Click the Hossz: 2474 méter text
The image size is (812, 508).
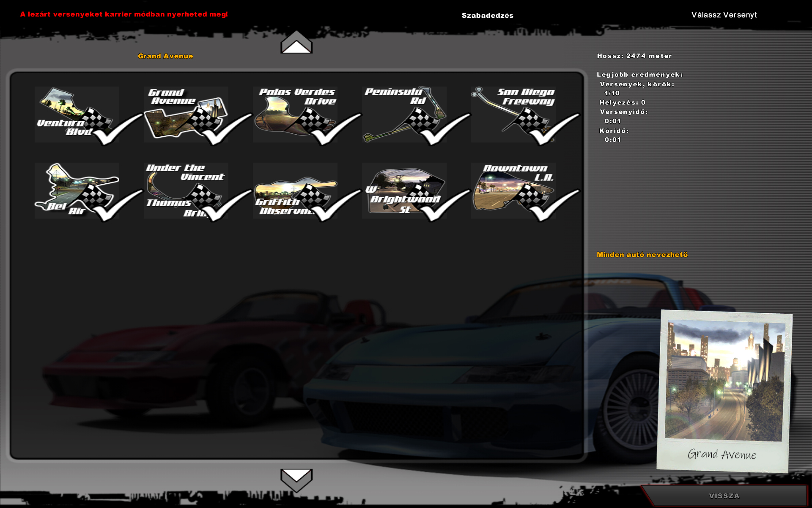634,56
